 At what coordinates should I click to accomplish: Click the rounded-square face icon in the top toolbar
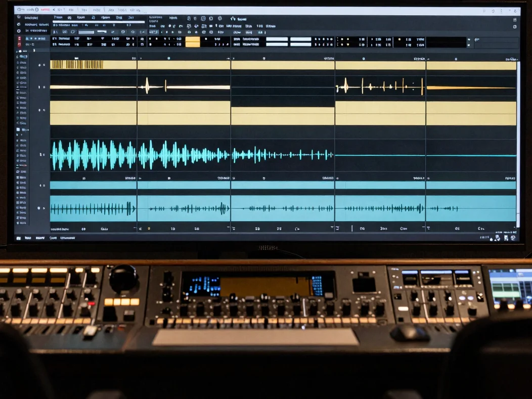[203, 19]
